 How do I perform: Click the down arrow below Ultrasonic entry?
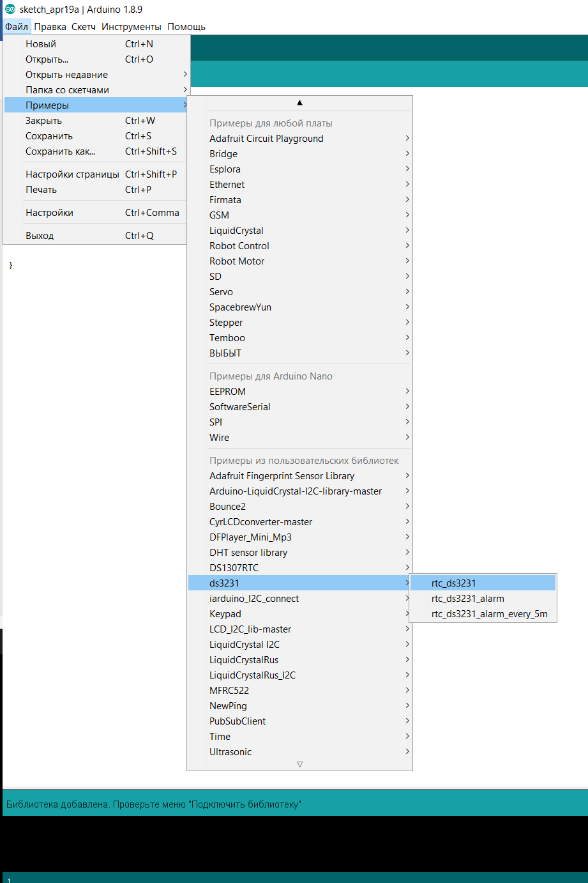[299, 764]
